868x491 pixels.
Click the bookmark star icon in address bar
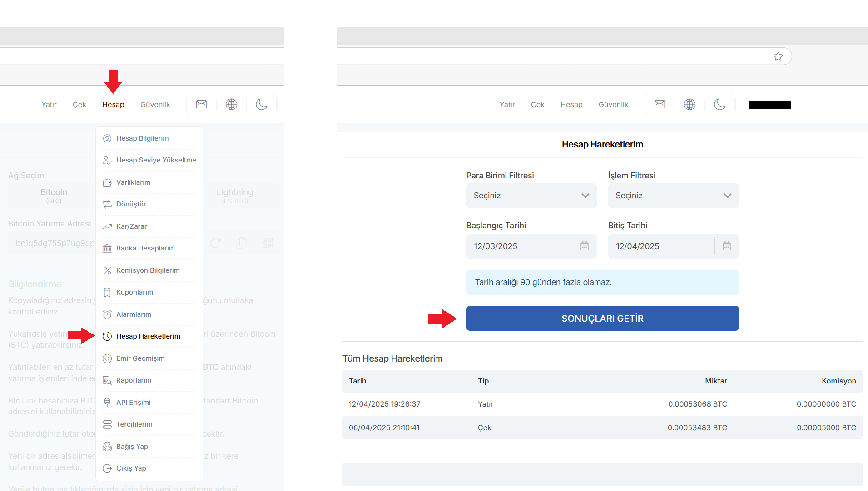778,56
